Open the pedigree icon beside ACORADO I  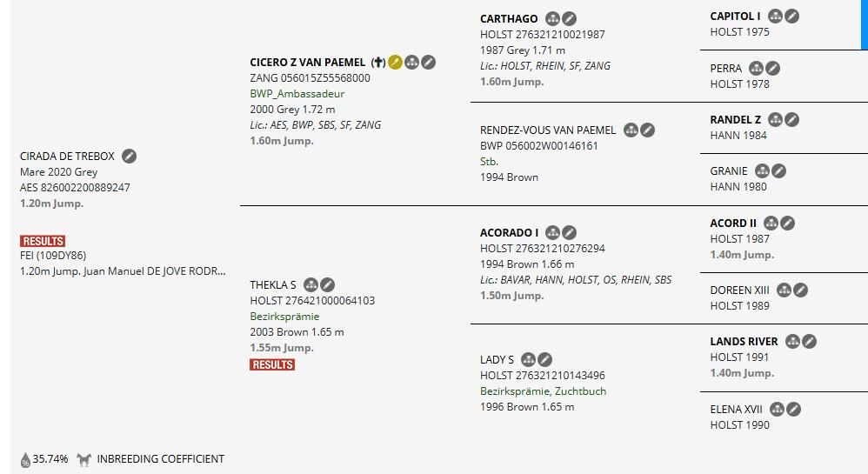point(552,232)
